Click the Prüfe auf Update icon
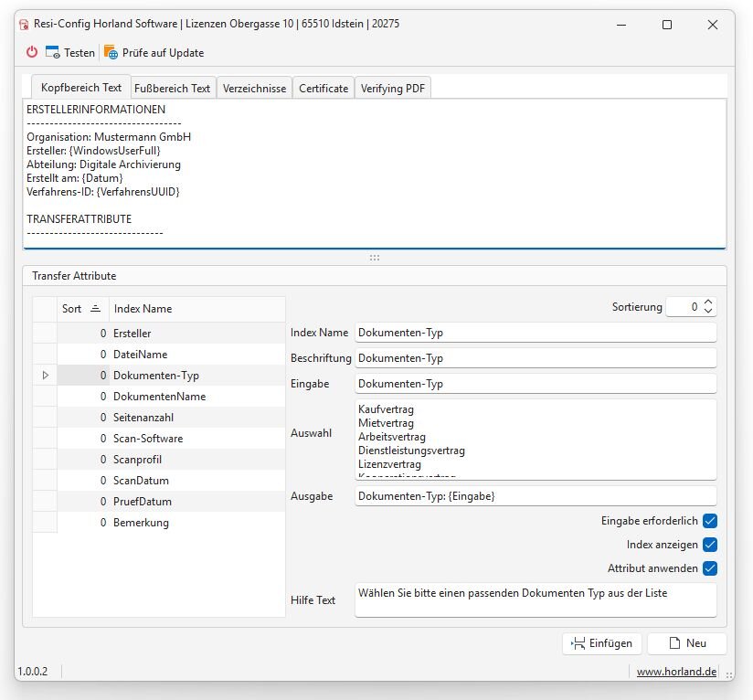The width and height of the screenshot is (753, 700). [111, 53]
